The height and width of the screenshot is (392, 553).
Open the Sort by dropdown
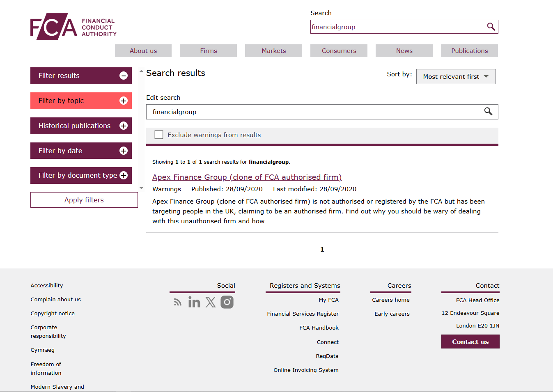456,76
